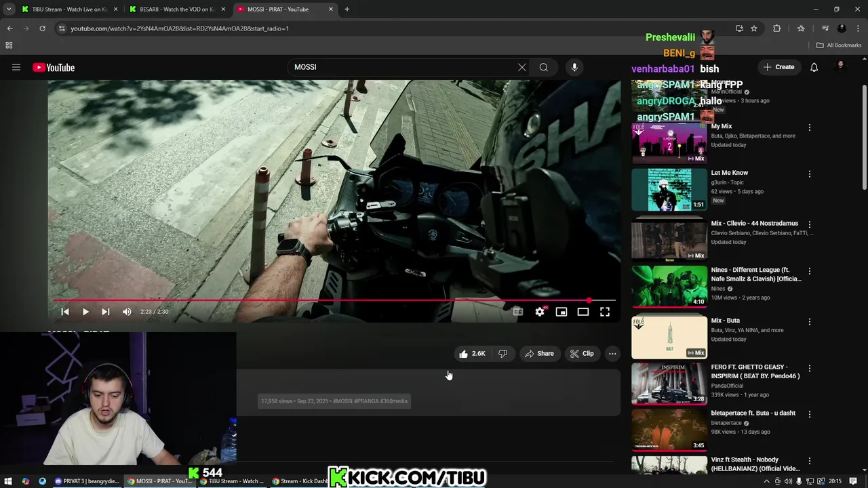Create a clip with the Clip button
The height and width of the screenshot is (488, 868).
(582, 353)
